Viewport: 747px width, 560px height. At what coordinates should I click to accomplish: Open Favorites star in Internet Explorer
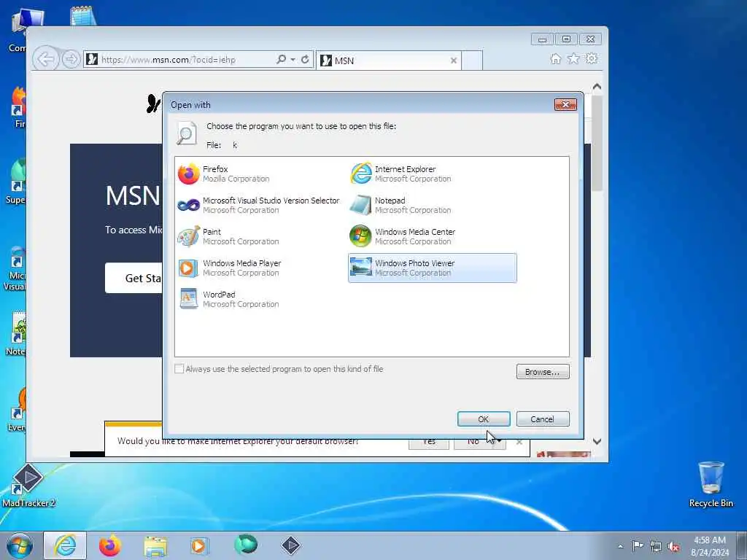click(573, 58)
